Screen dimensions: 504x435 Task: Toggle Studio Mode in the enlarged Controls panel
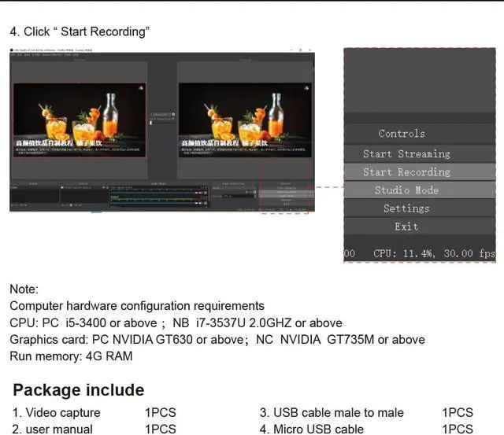406,190
